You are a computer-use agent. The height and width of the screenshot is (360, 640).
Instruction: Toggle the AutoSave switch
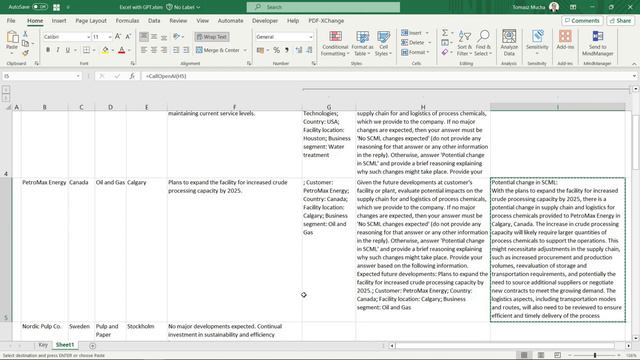point(40,7)
